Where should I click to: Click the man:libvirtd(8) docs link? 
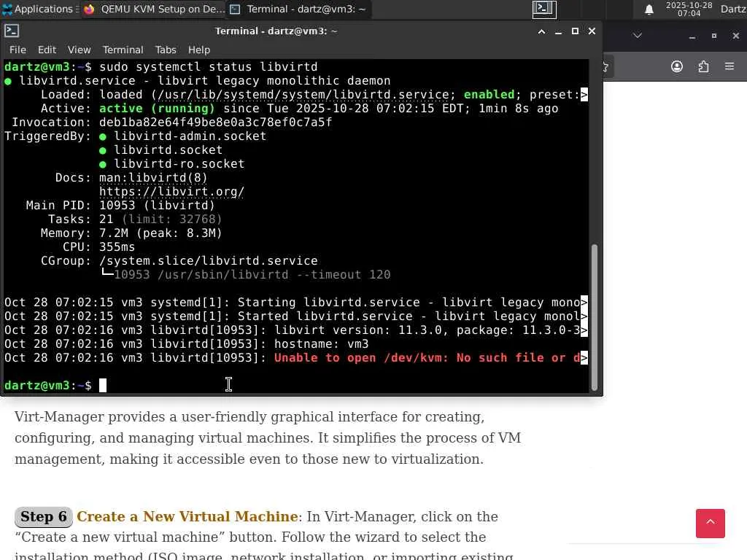click(x=153, y=178)
